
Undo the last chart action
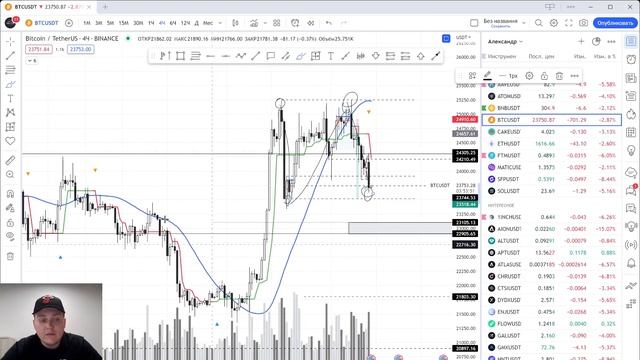329,23
